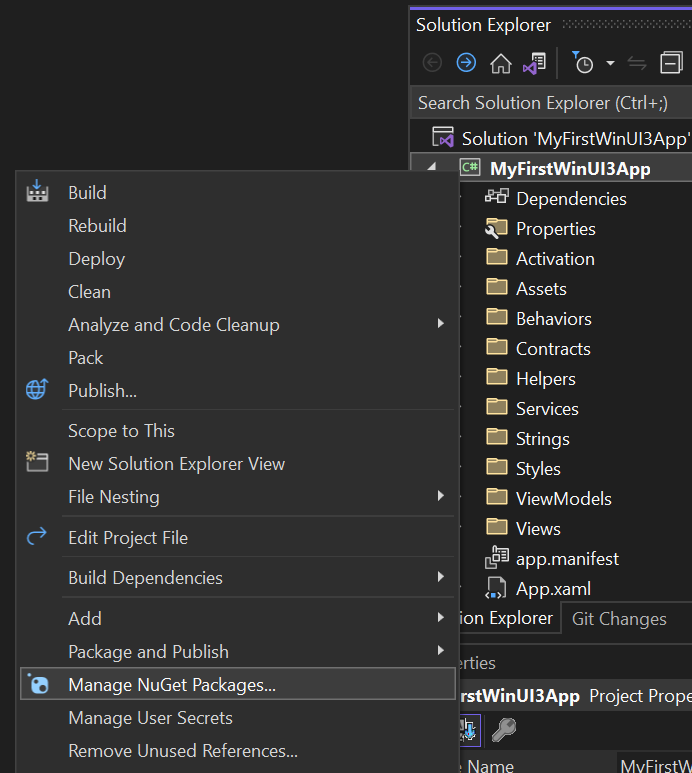
Task: Choose New Solution Explorer View
Action: pos(176,464)
